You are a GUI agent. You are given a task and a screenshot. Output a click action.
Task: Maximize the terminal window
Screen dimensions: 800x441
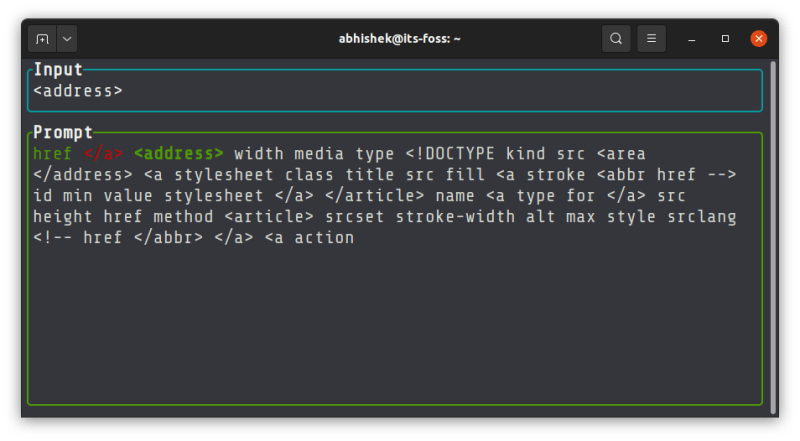[725, 39]
